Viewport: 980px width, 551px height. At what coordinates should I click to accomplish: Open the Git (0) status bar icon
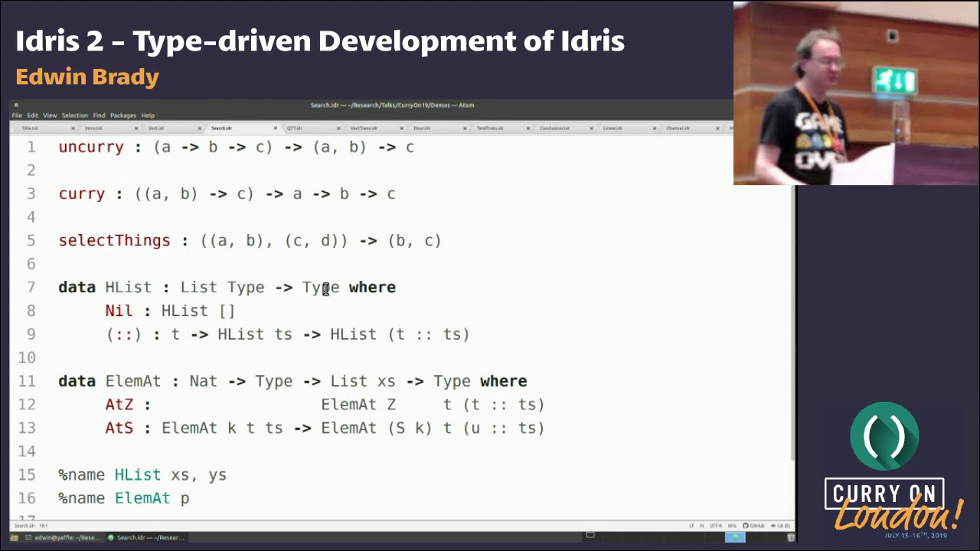(x=780, y=526)
